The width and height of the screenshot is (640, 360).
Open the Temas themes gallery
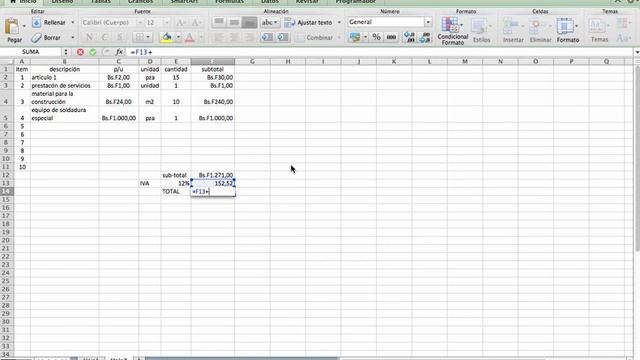click(599, 31)
